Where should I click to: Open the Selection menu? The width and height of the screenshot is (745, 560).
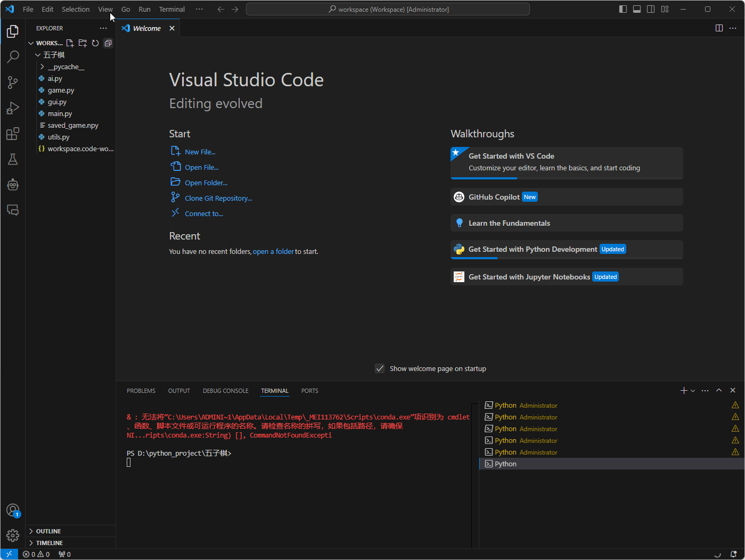pos(76,9)
